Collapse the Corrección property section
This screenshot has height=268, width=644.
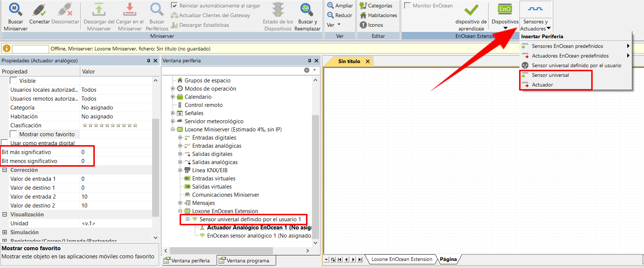coord(5,170)
